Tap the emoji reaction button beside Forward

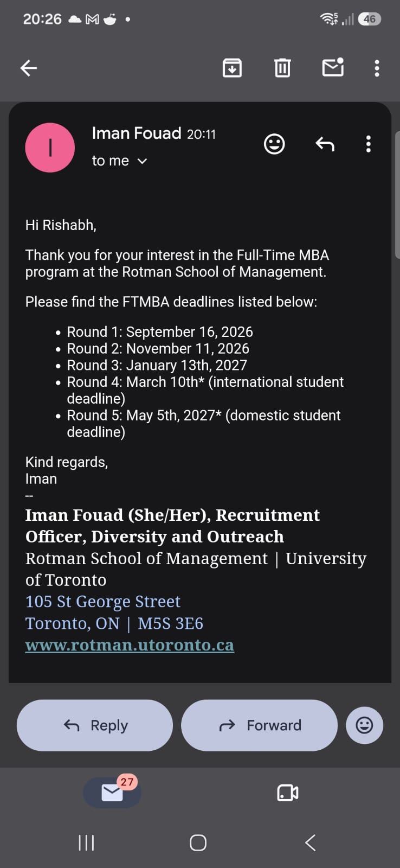pos(364,725)
